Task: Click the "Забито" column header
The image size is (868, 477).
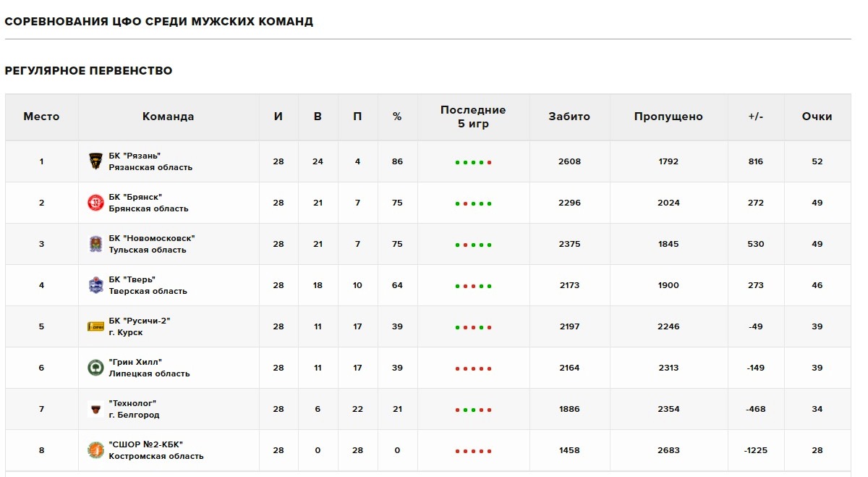Action: click(x=569, y=117)
